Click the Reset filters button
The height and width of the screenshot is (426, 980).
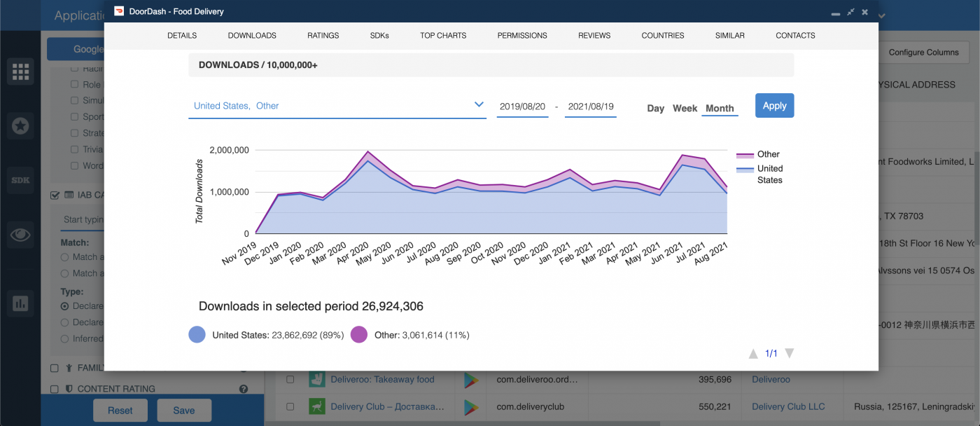pyautogui.click(x=120, y=411)
